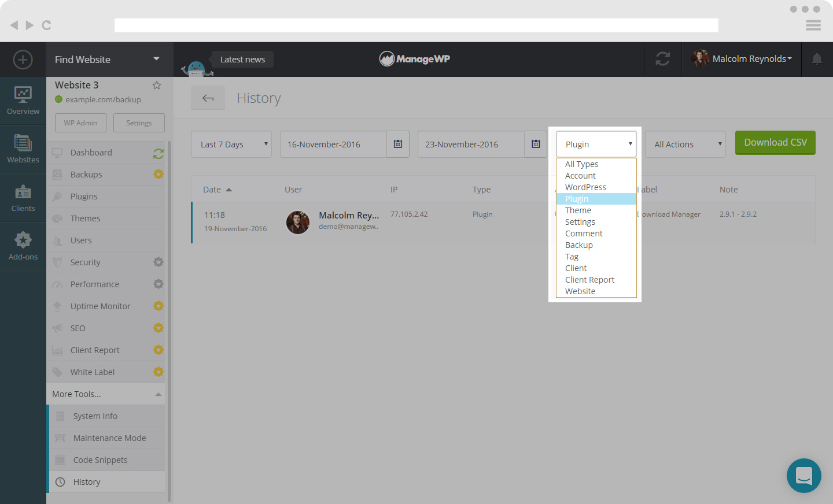This screenshot has height=504, width=833.
Task: Select Comment option in type list
Action: (596, 234)
